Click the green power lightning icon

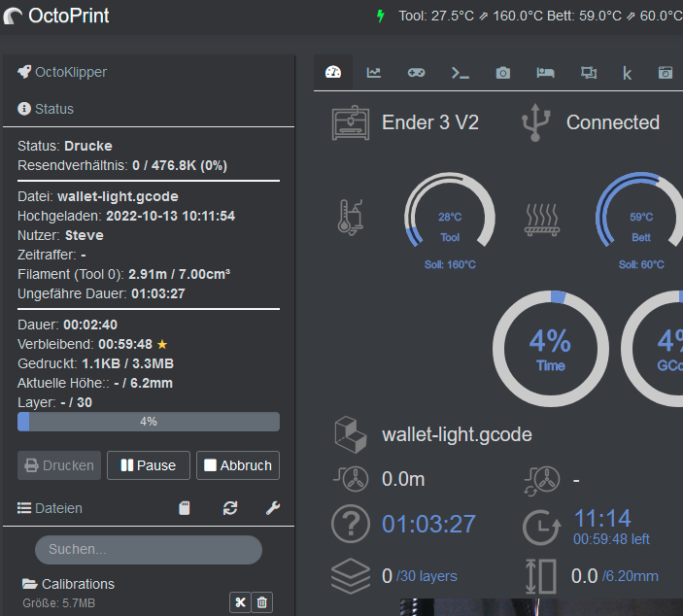point(381,17)
